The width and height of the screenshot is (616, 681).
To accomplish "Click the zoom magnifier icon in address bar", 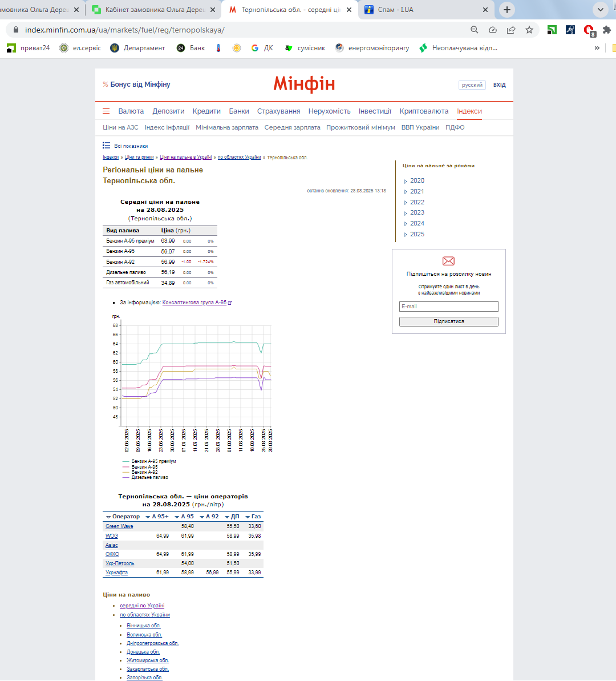I will click(475, 30).
